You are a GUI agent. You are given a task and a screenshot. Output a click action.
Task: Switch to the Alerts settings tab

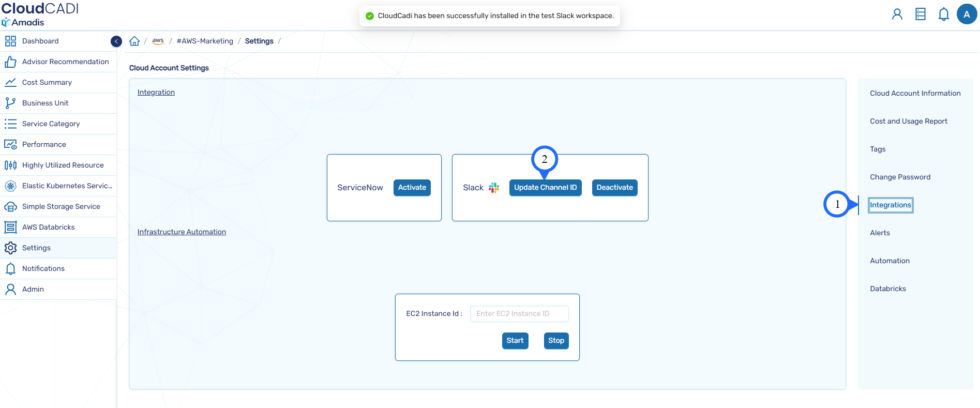point(880,233)
